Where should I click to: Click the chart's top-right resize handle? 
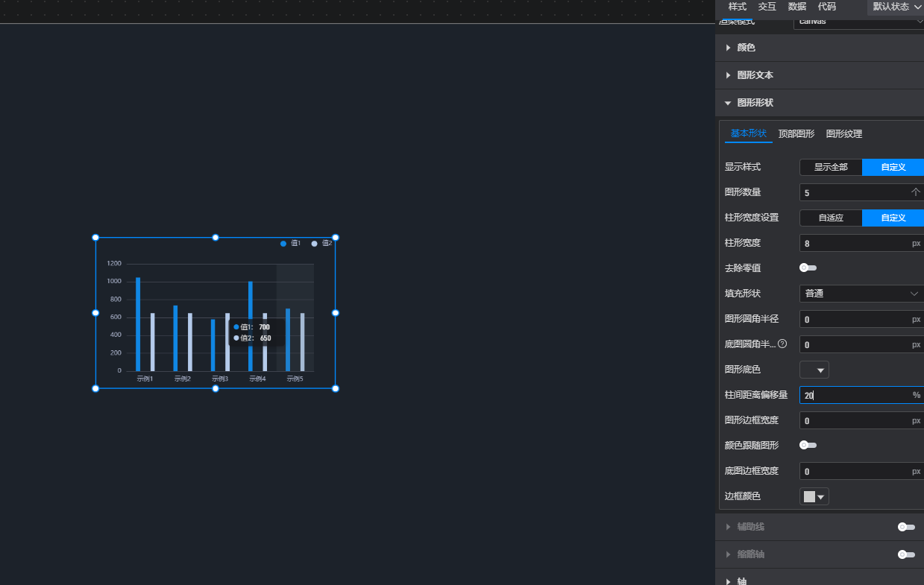click(x=336, y=238)
